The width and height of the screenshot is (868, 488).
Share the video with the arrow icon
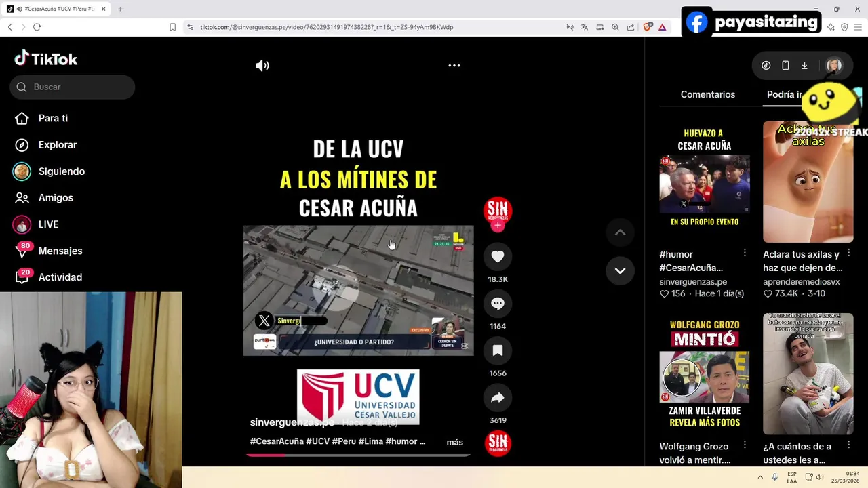click(498, 398)
